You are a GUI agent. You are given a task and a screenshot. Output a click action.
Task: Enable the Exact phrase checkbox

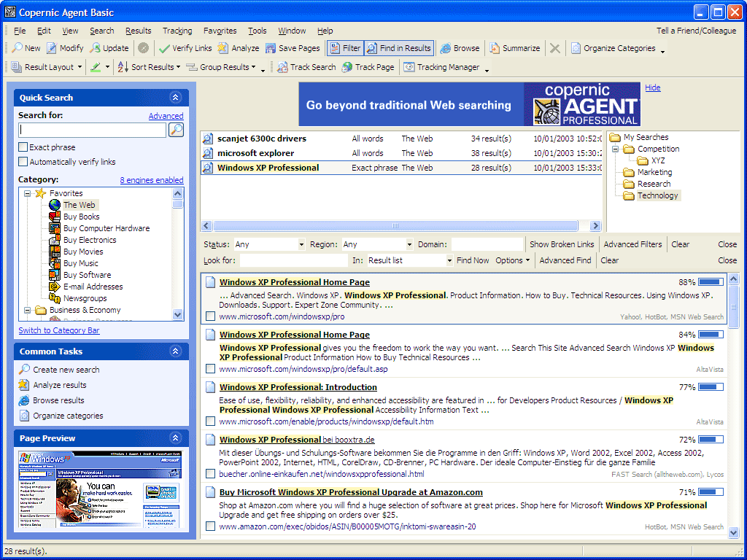[23, 147]
